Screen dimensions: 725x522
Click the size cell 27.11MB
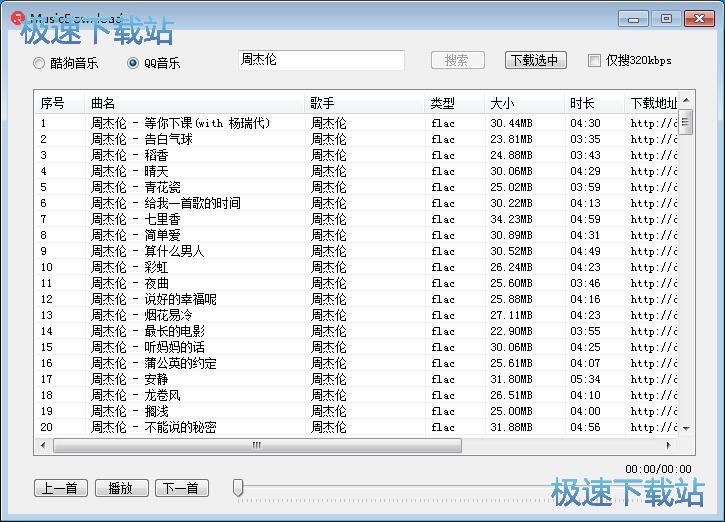(x=511, y=315)
